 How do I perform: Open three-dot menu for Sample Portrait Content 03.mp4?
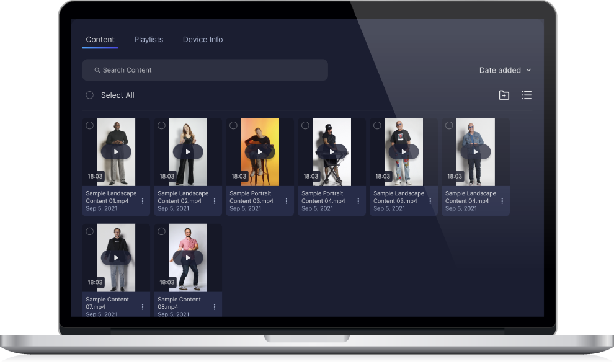coord(287,201)
